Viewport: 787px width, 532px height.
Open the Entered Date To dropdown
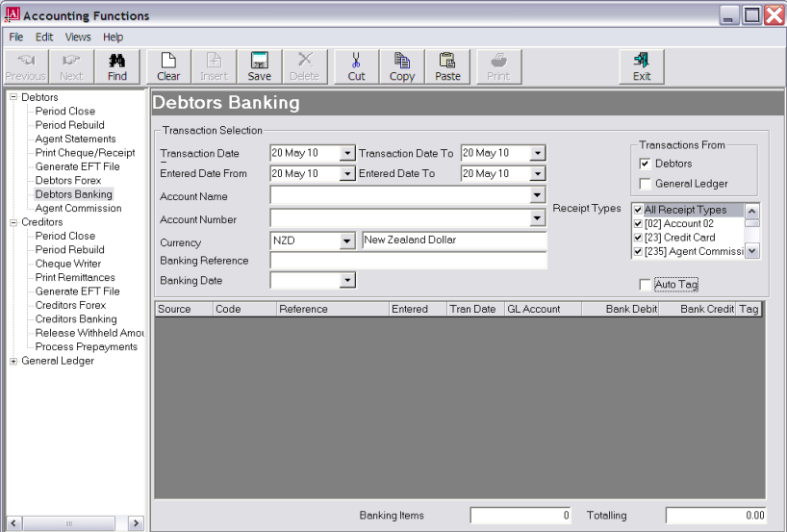[538, 174]
